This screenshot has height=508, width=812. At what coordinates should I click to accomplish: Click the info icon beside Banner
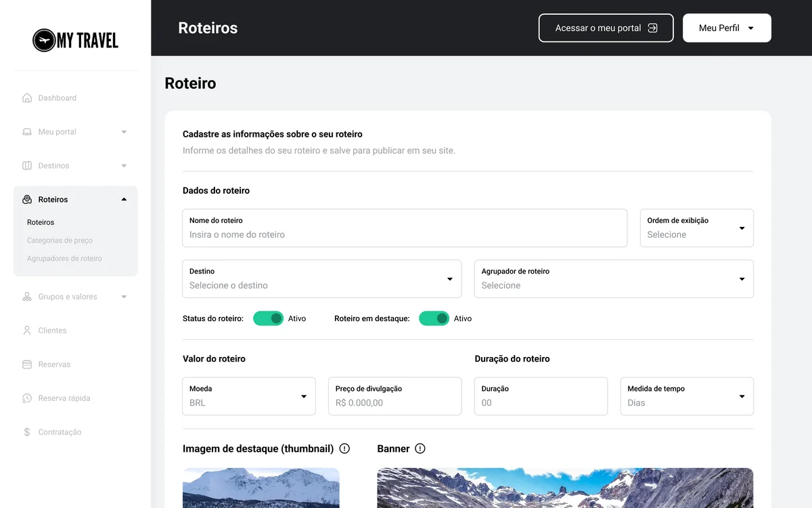(420, 448)
